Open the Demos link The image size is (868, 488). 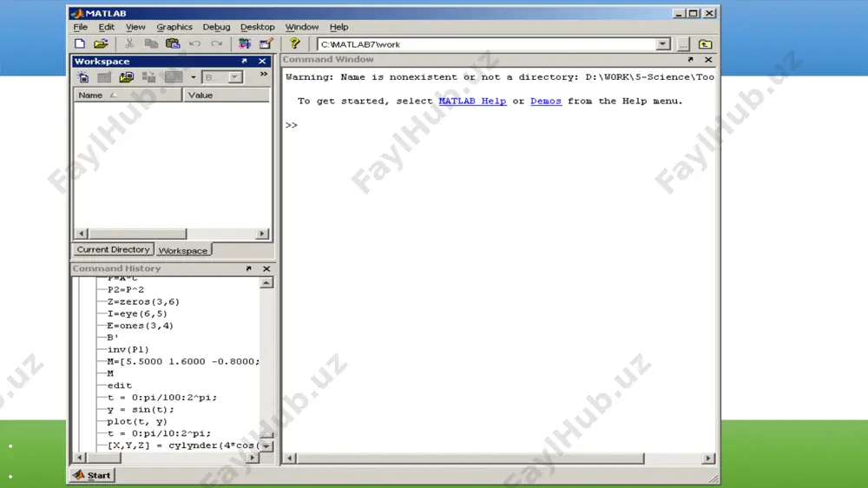tap(546, 102)
